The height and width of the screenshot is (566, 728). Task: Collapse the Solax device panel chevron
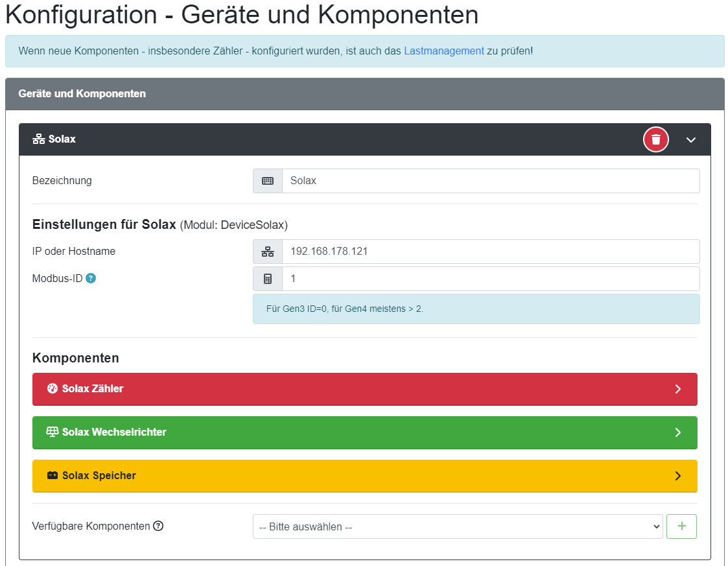click(x=691, y=140)
